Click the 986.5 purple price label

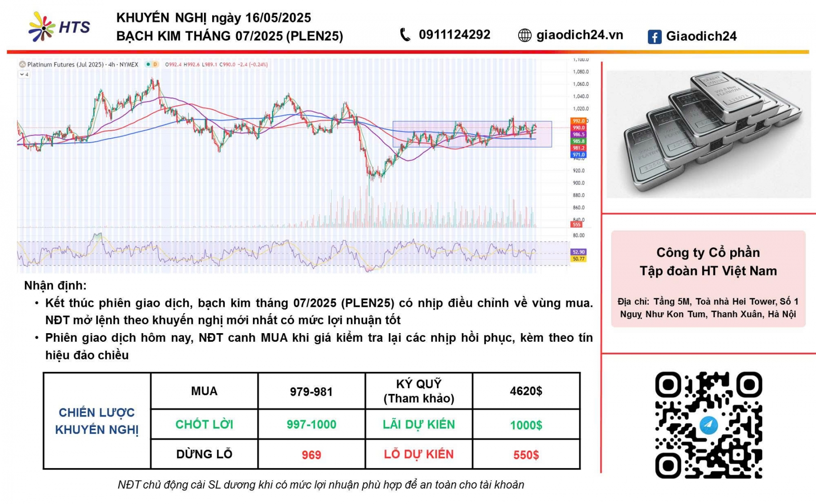578,135
